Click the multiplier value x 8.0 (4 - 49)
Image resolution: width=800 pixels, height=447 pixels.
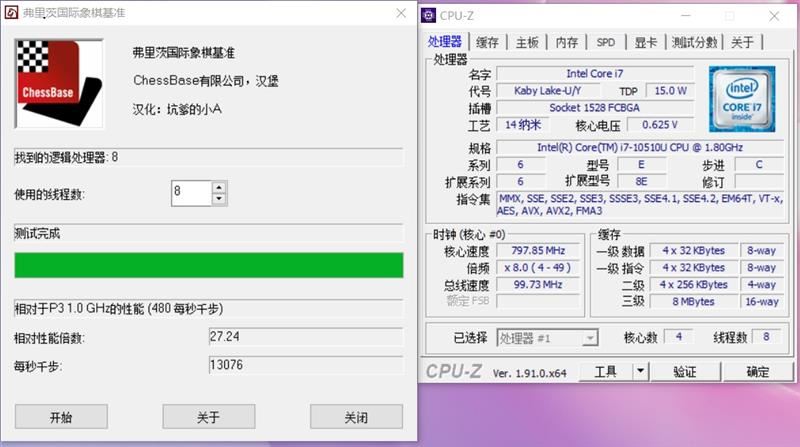(538, 267)
